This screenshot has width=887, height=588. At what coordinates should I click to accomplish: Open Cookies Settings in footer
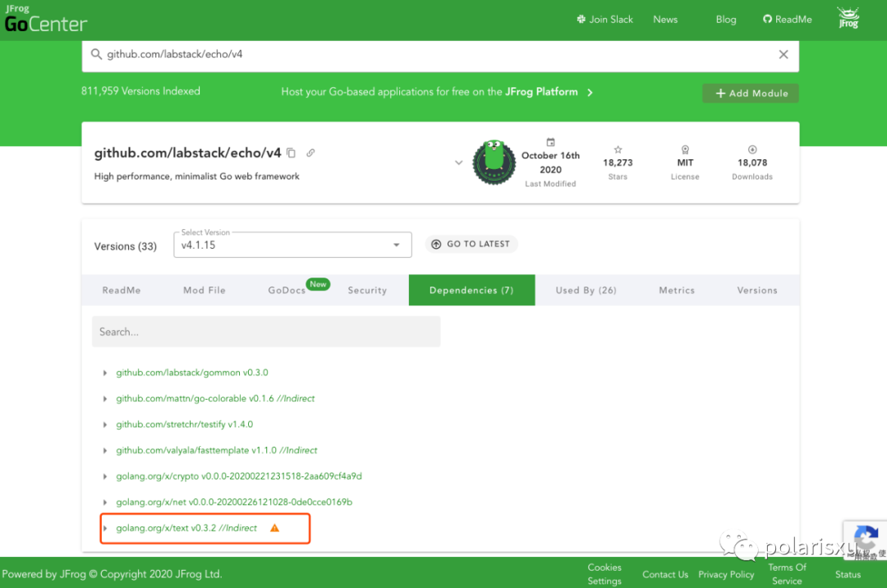click(x=604, y=574)
